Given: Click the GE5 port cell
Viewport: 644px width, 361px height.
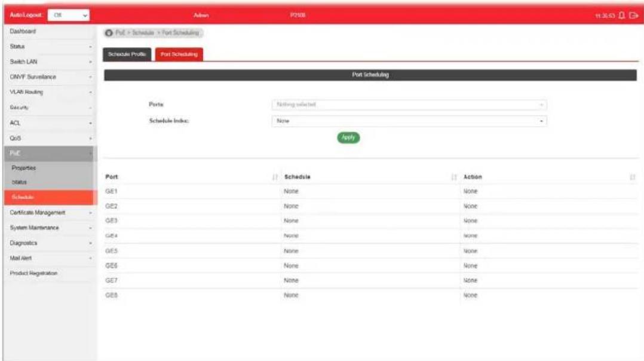Looking at the screenshot, I should pyautogui.click(x=111, y=251).
